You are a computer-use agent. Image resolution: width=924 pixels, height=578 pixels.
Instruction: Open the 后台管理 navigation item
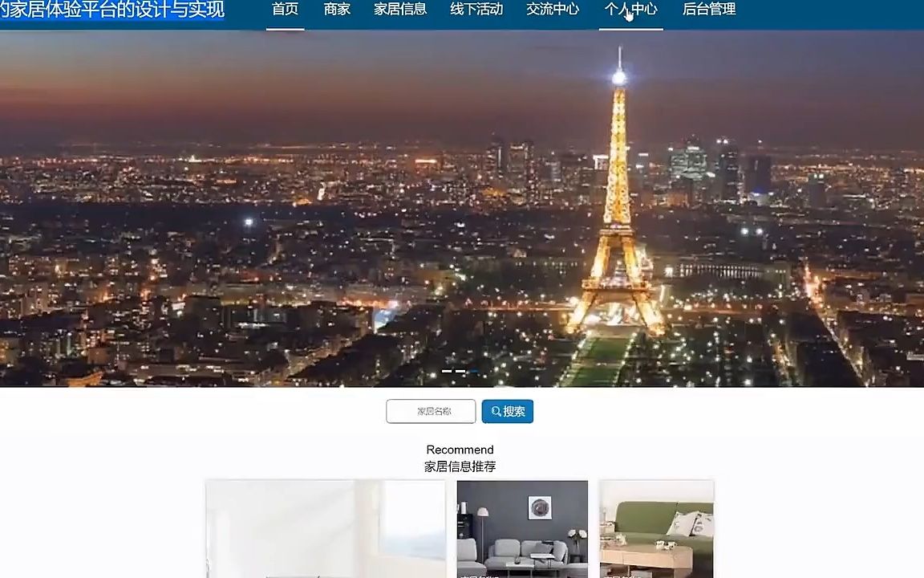pyautogui.click(x=708, y=10)
